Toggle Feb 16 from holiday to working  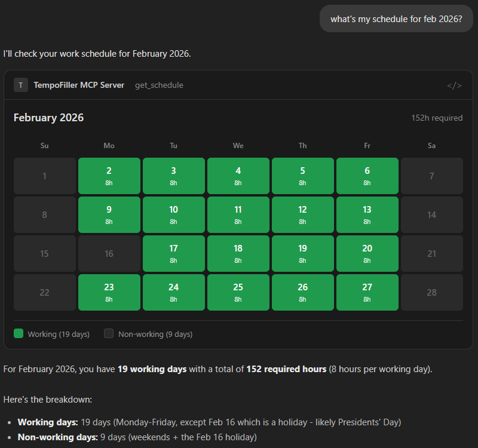pyautogui.click(x=109, y=253)
